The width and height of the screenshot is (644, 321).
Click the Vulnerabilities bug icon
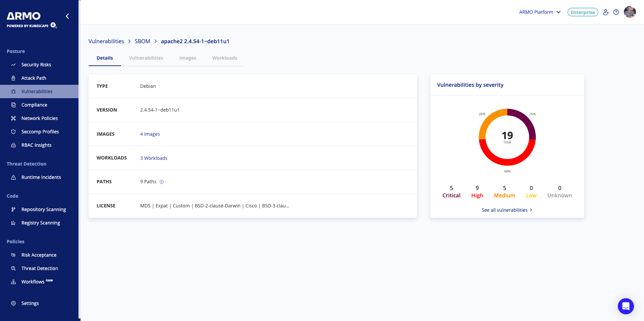tap(13, 91)
